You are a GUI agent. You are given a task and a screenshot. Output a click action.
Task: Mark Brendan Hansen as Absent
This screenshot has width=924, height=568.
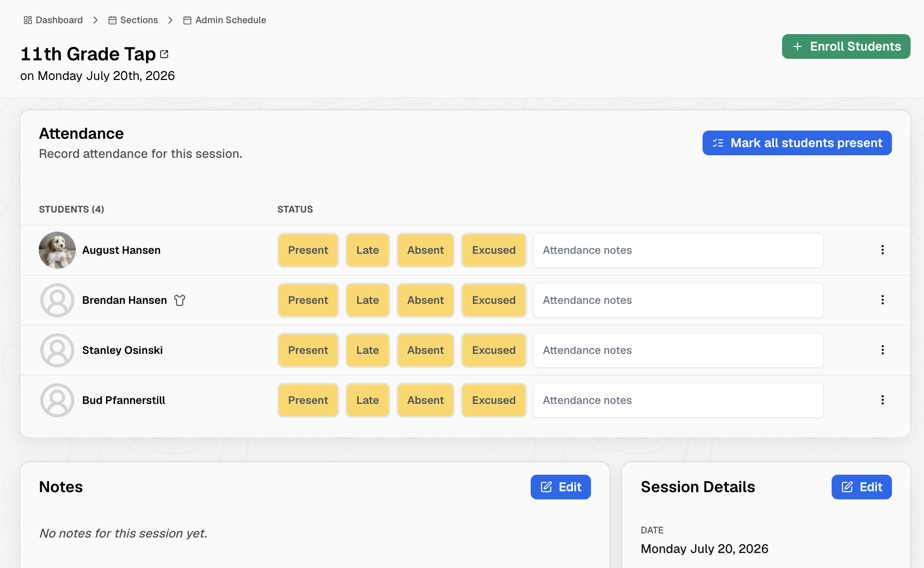(425, 300)
